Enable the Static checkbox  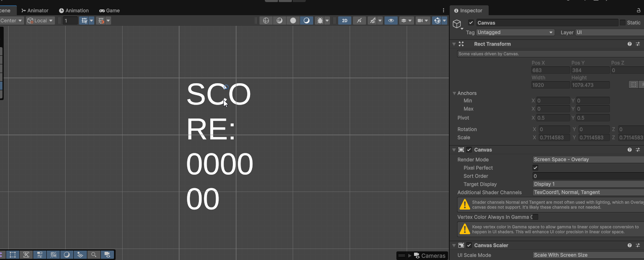(623, 23)
